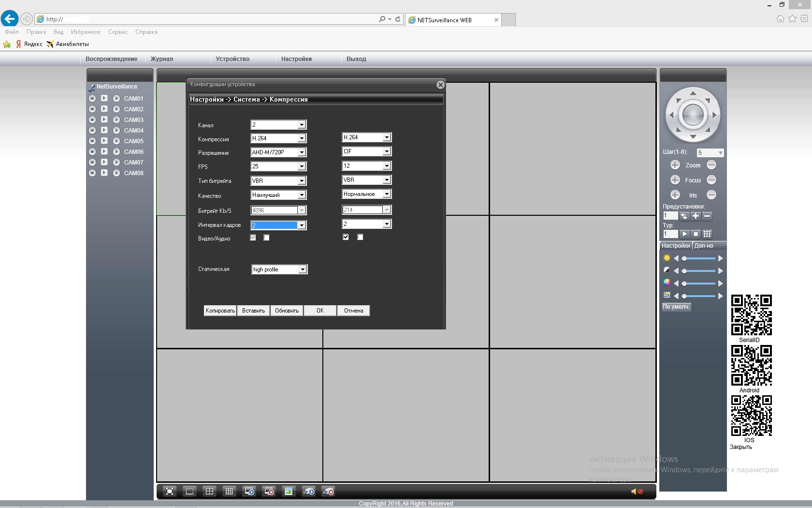812x508 pixels.
Task: Uncheck the extra stream video checkbox
Action: (x=346, y=237)
